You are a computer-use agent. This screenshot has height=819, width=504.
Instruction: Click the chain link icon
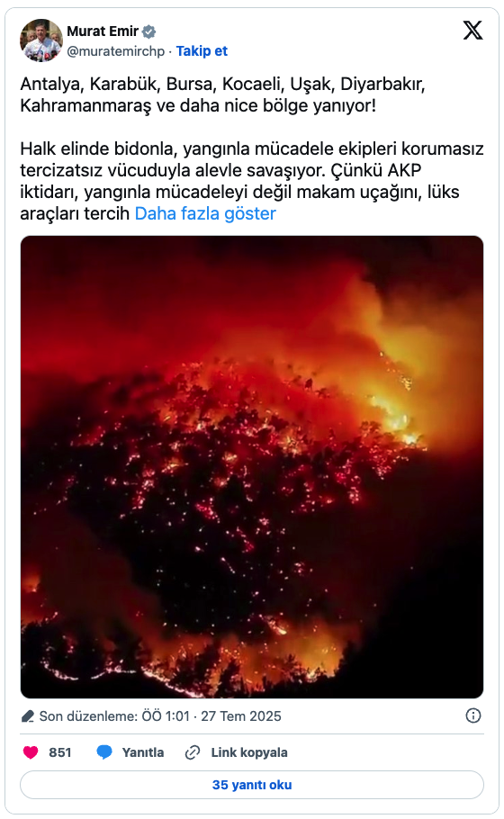click(193, 752)
